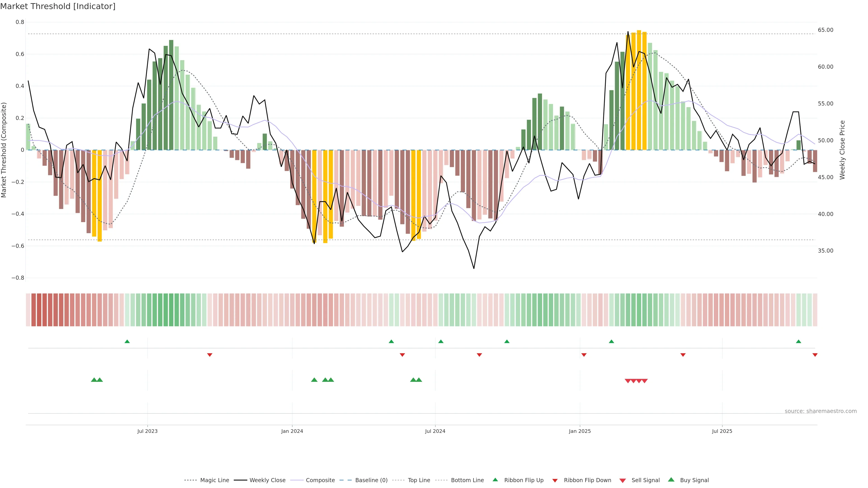Click the Market Threshold [Indicator] title
Viewport: 868px width, 488px height.
58,6
